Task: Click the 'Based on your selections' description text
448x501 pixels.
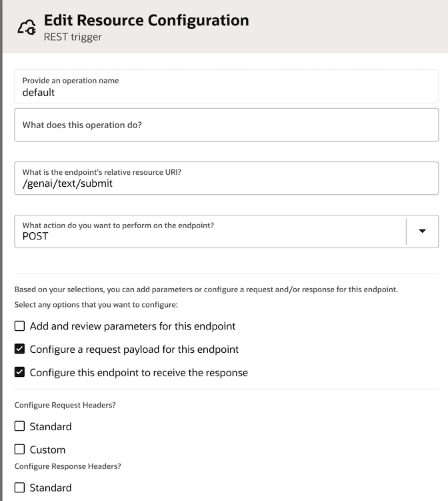Action: [206, 290]
